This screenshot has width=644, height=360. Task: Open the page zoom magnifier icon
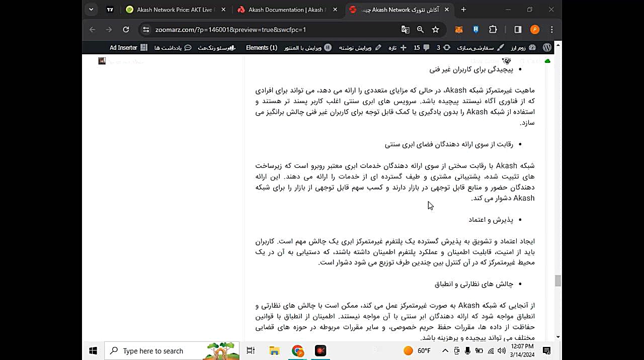click(x=420, y=30)
